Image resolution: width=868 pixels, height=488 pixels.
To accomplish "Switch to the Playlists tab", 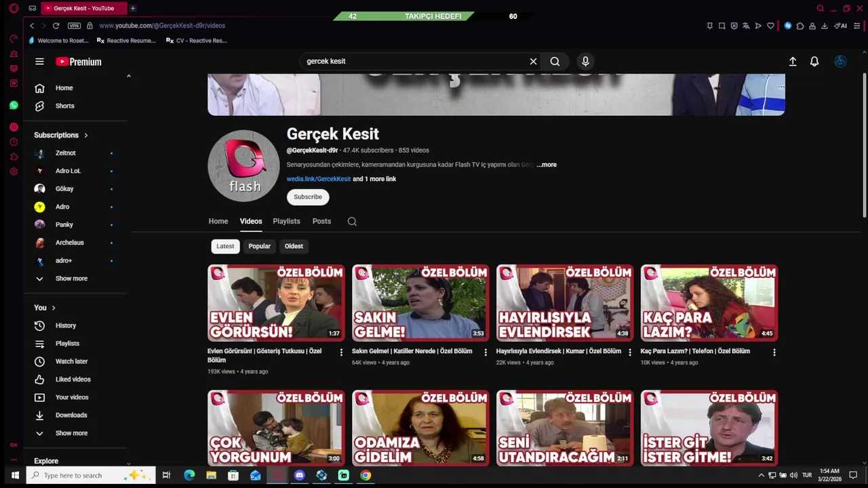I will pos(286,222).
